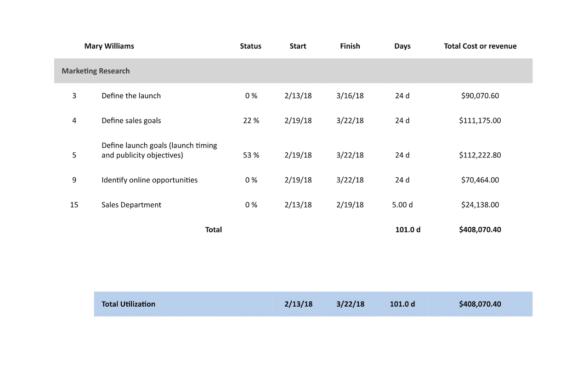588x371 pixels.
Task: Select the Finish column header
Action: [x=350, y=46]
